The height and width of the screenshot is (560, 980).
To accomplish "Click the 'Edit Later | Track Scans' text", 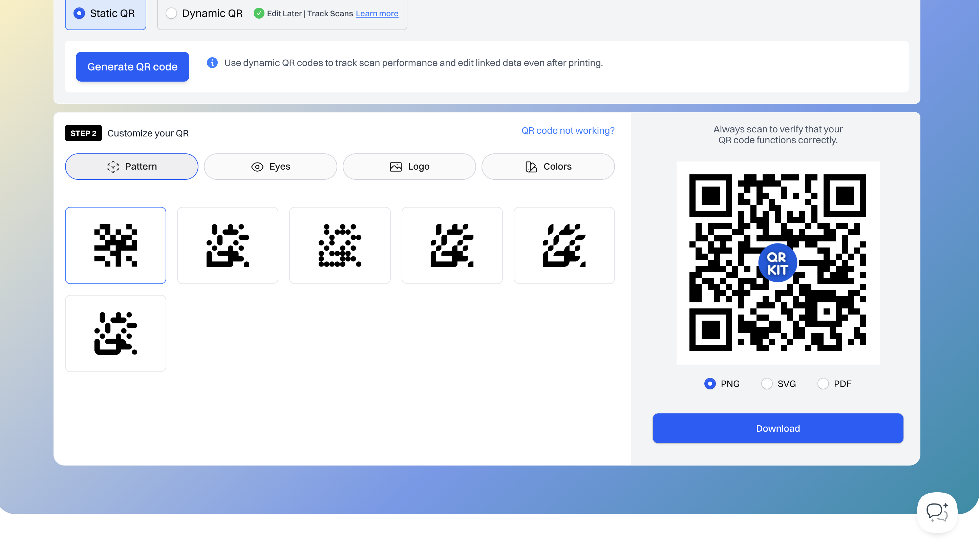I will click(x=310, y=14).
